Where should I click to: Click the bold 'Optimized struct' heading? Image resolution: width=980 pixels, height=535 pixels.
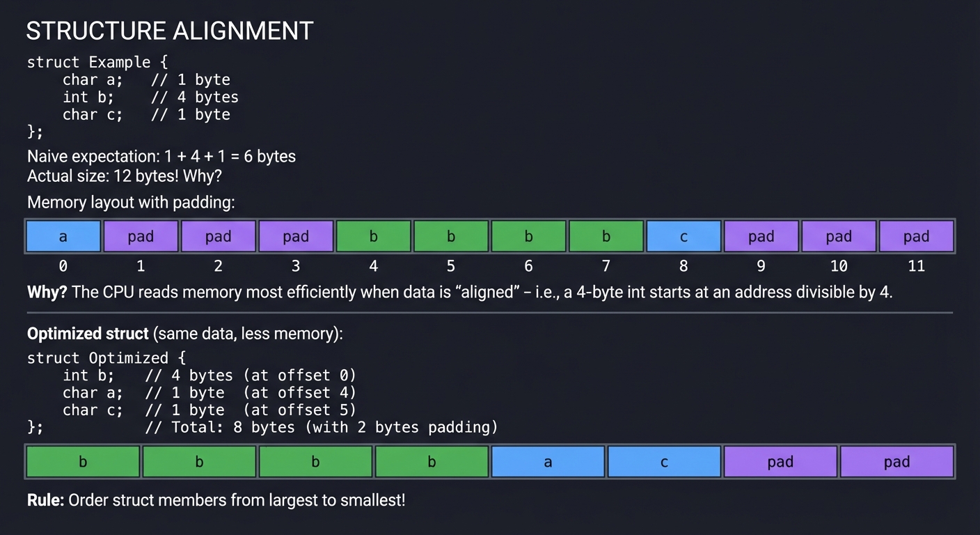(x=88, y=334)
